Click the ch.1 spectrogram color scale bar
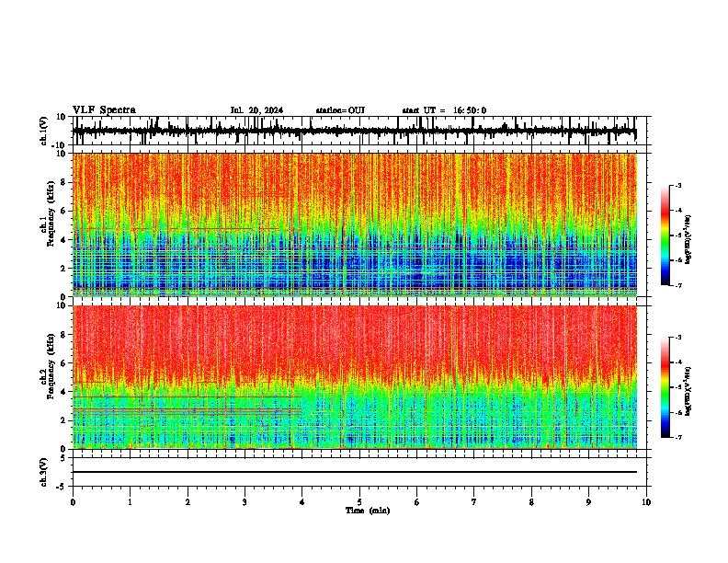728x563 pixels. pos(665,236)
